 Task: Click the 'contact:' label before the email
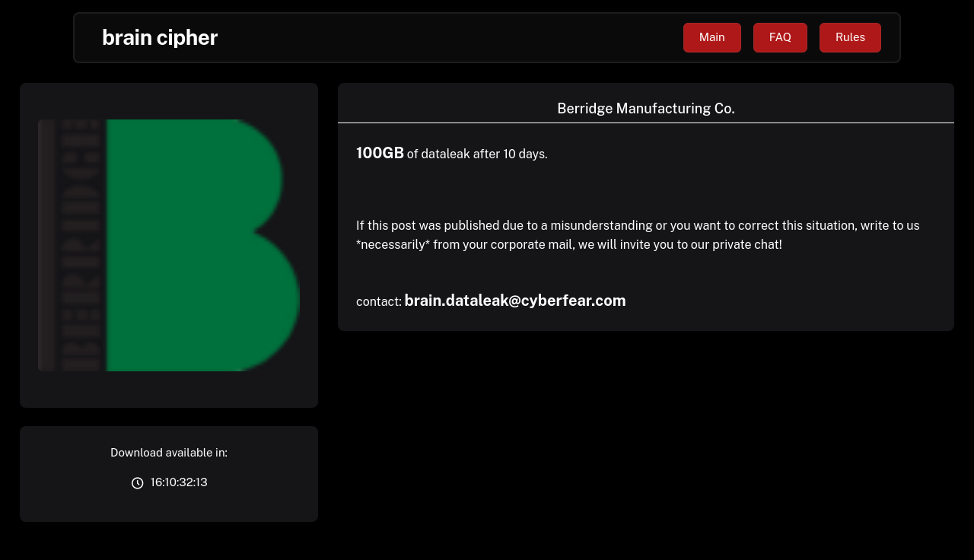coord(378,302)
